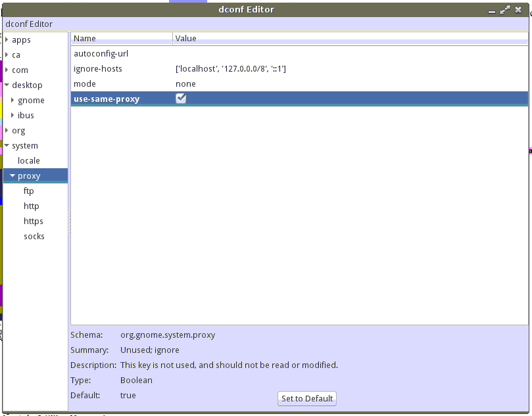Image resolution: width=532 pixels, height=416 pixels.
Task: Click the mode value none
Action: pyautogui.click(x=185, y=84)
